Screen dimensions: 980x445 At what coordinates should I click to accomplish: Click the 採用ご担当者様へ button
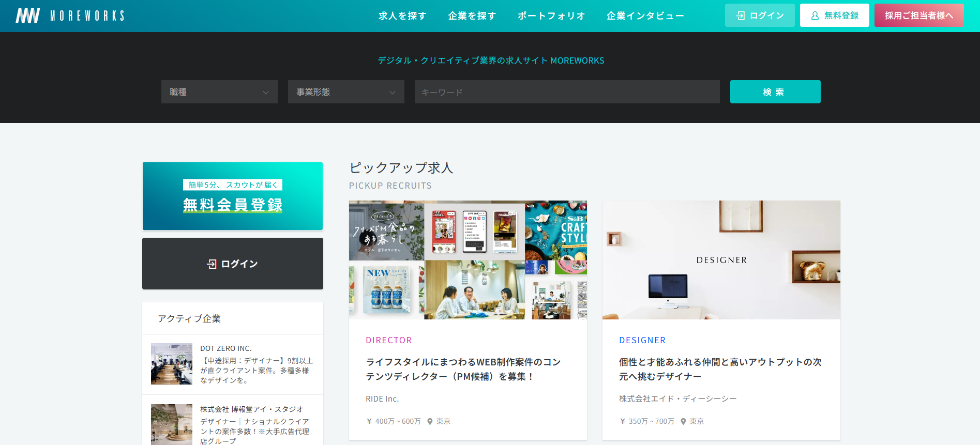(918, 16)
